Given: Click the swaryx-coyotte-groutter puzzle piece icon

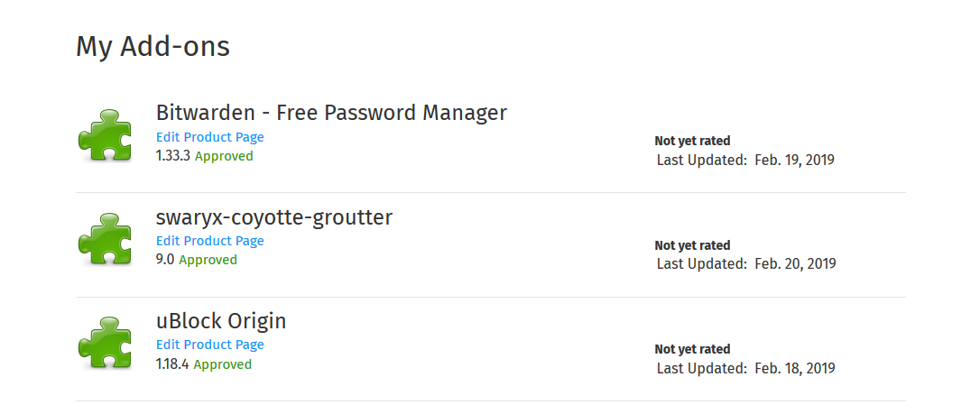Looking at the screenshot, I should pos(105,240).
